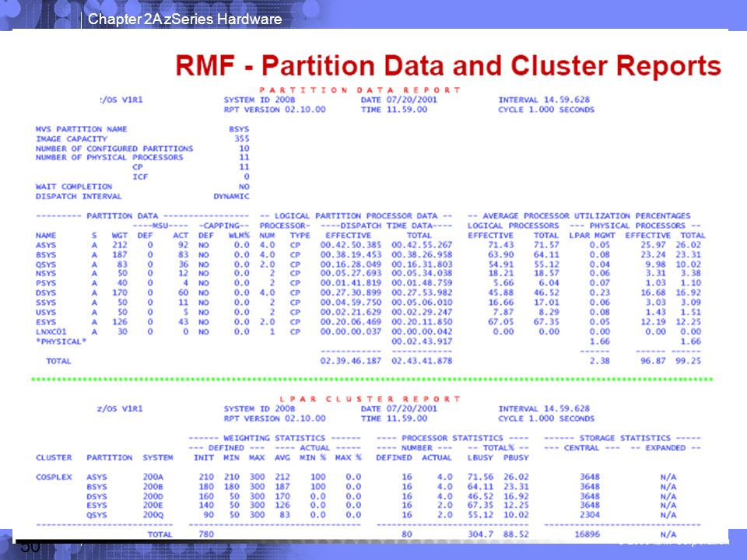Select the PBUSY total "88.52"
The height and width of the screenshot is (560, 747).
click(516, 534)
